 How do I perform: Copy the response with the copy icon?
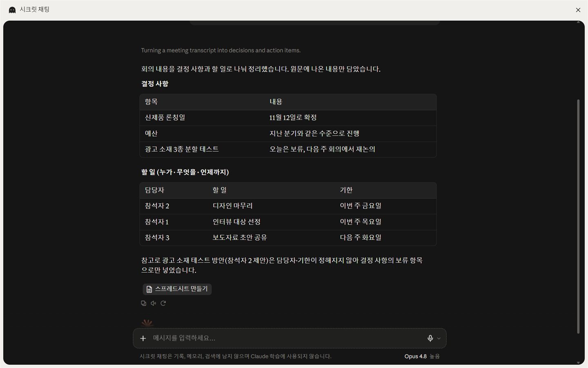tap(143, 303)
